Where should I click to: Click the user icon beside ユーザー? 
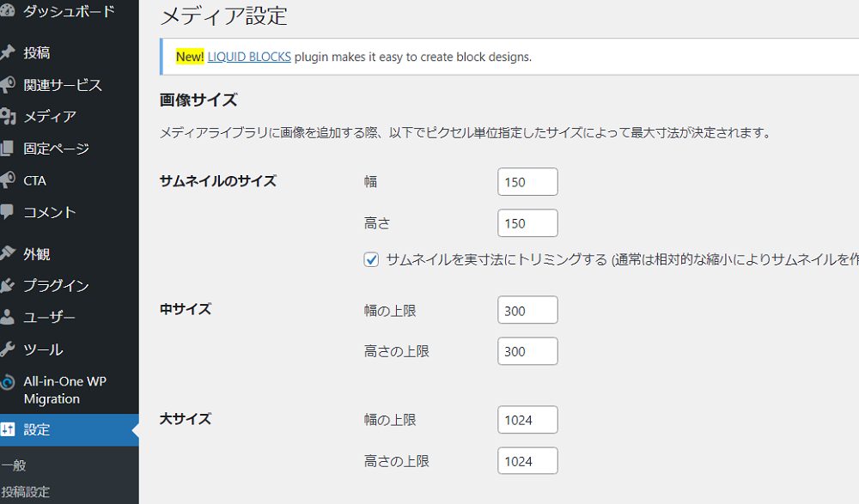coord(7,317)
